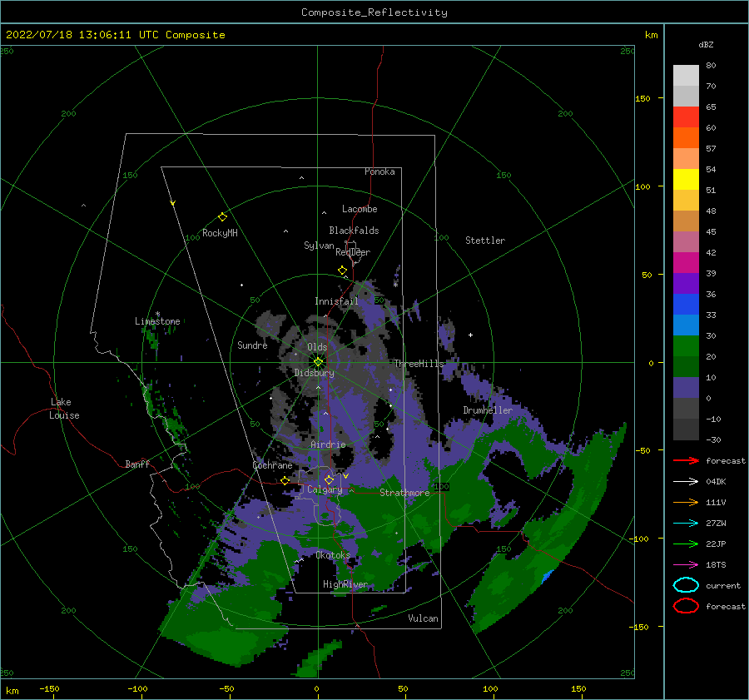Click the Drumheller label
Viewport: 749px width, 700px height.
[x=488, y=410]
